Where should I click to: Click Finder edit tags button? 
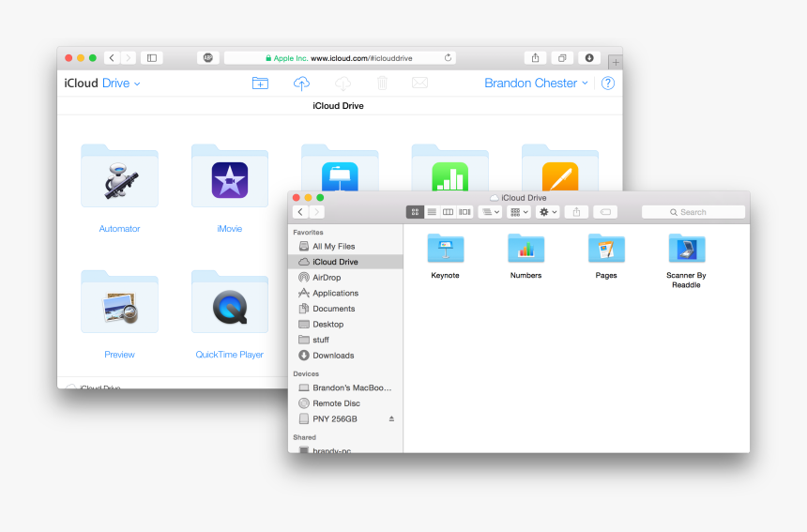pos(605,212)
